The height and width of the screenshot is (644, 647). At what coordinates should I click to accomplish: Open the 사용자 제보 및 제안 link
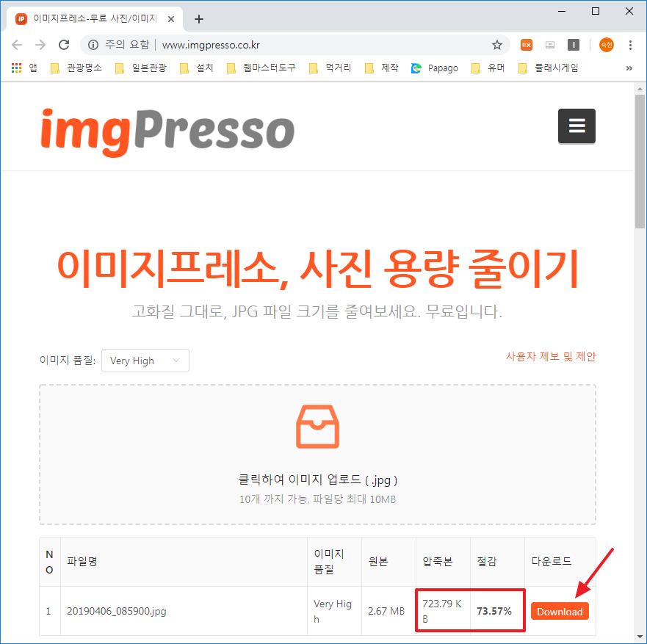click(x=551, y=356)
